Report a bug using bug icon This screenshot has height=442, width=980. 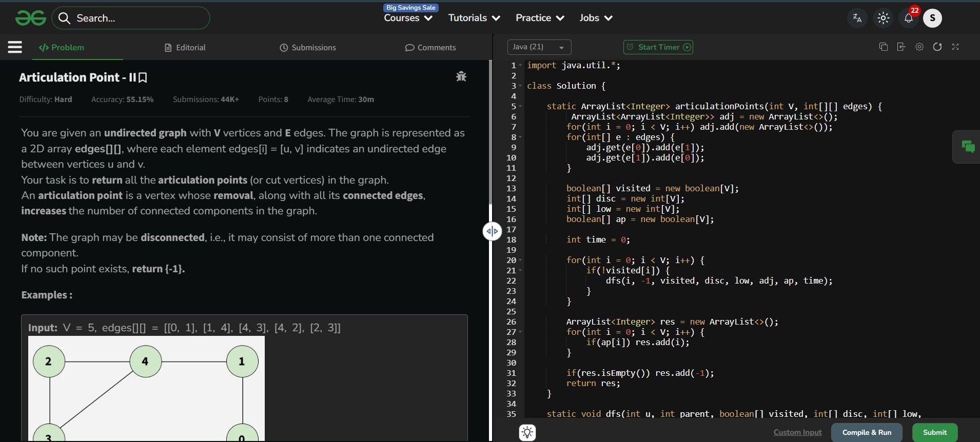[461, 76]
